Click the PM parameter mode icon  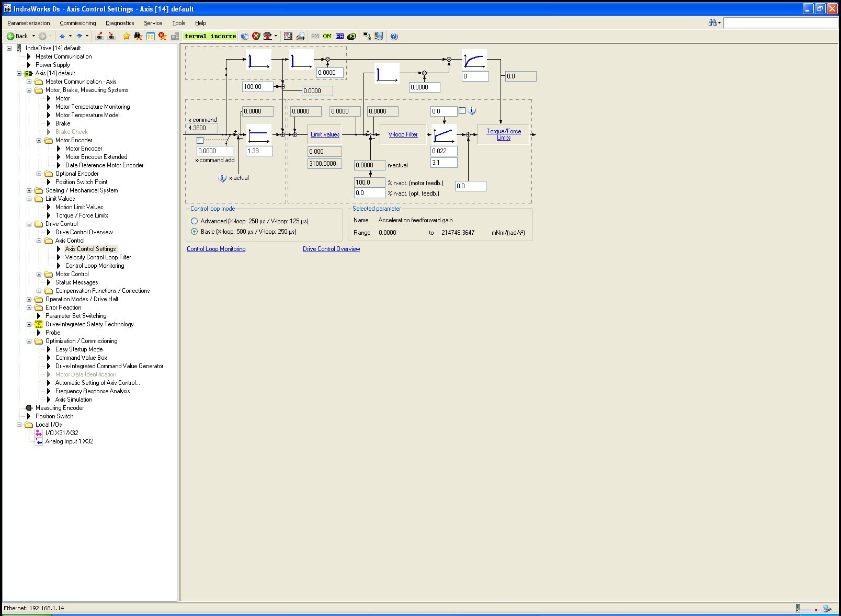[x=315, y=36]
